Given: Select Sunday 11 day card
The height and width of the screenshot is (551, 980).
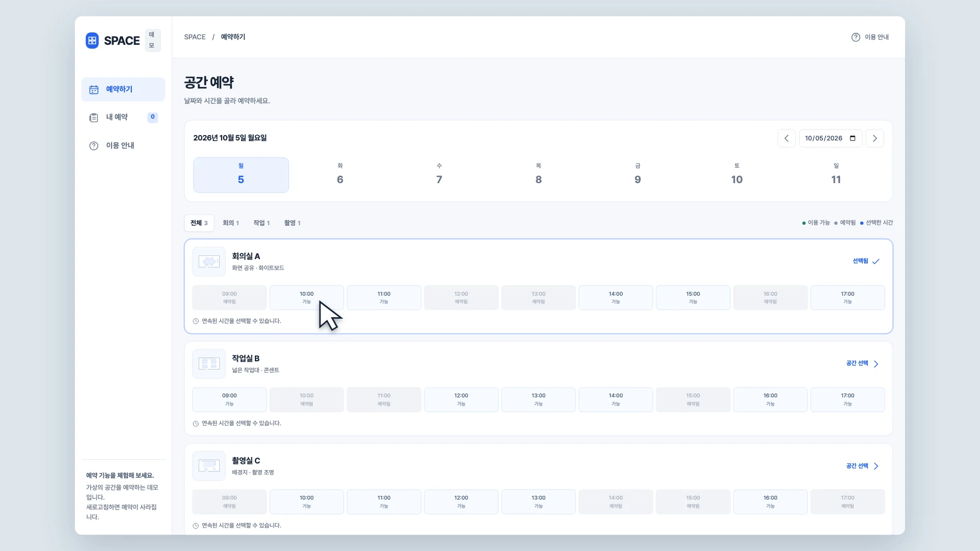Looking at the screenshot, I should coord(836,175).
